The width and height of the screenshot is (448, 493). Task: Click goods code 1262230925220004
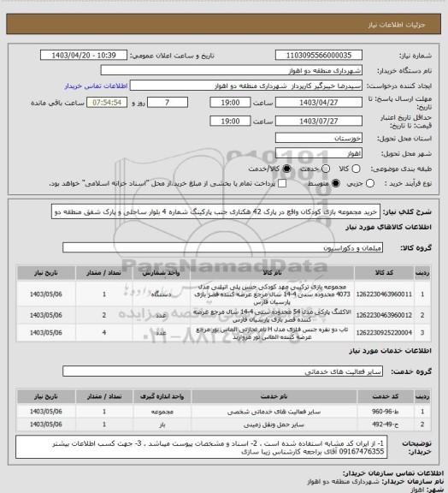pyautogui.click(x=384, y=333)
